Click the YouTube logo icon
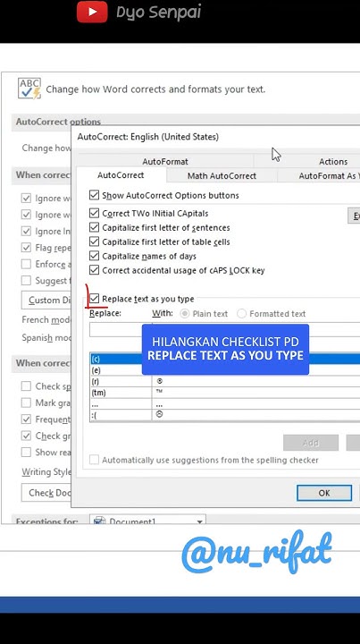 [x=92, y=12]
